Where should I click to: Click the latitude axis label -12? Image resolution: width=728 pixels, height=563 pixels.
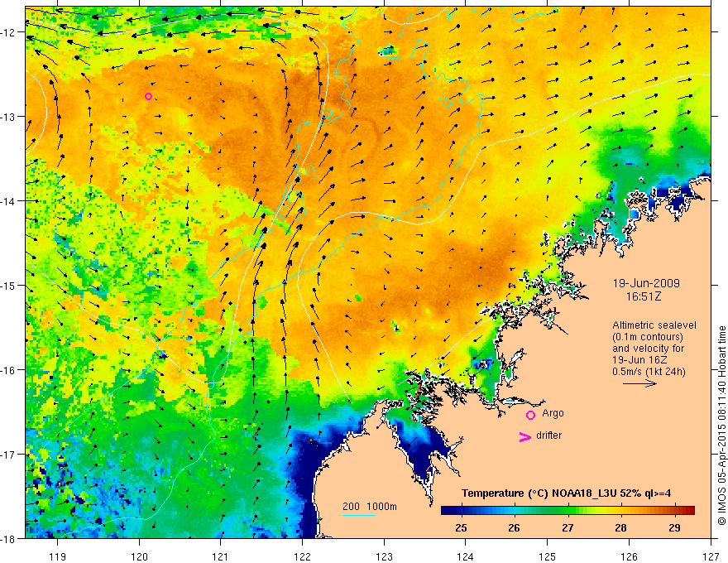8,32
